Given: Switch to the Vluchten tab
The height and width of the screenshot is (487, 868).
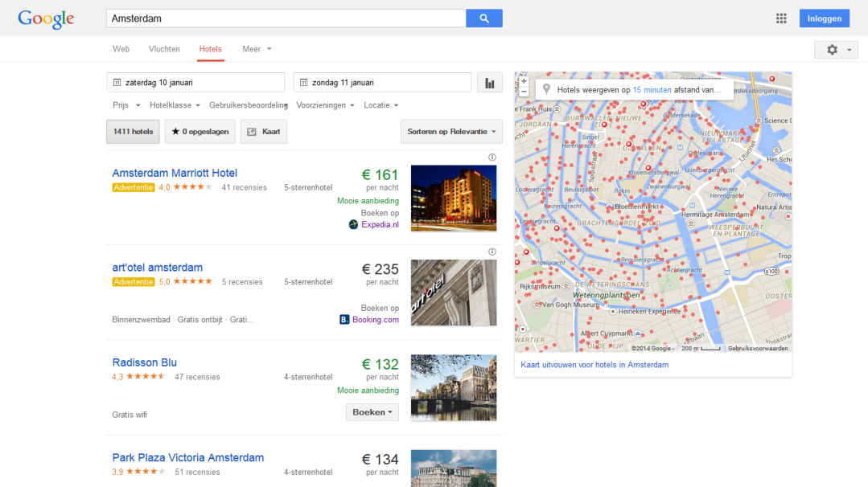Looking at the screenshot, I should pyautogui.click(x=164, y=49).
